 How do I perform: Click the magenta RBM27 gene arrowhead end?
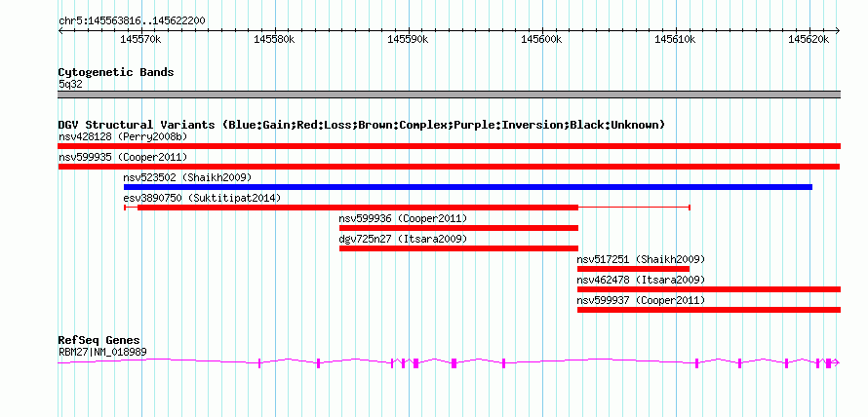(x=837, y=362)
